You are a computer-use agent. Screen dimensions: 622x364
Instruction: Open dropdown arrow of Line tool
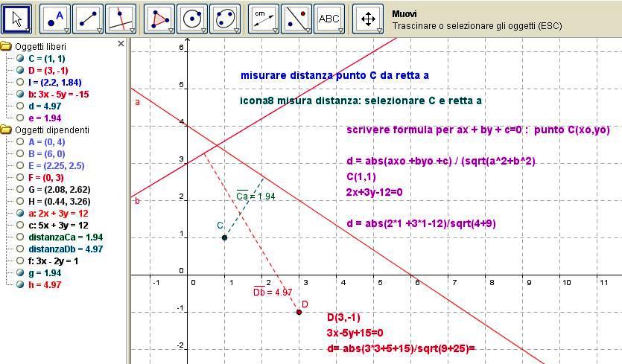click(x=99, y=31)
